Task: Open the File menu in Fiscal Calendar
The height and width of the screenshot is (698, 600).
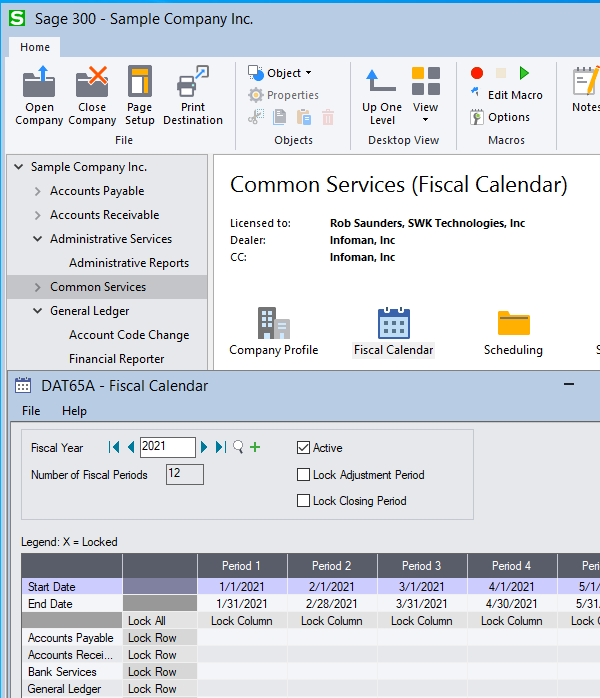Action: click(31, 410)
